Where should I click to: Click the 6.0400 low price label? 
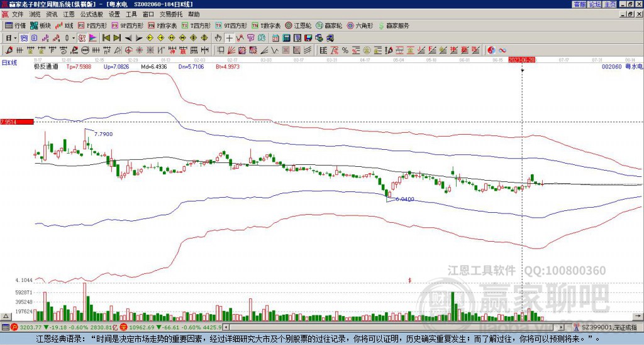405,199
